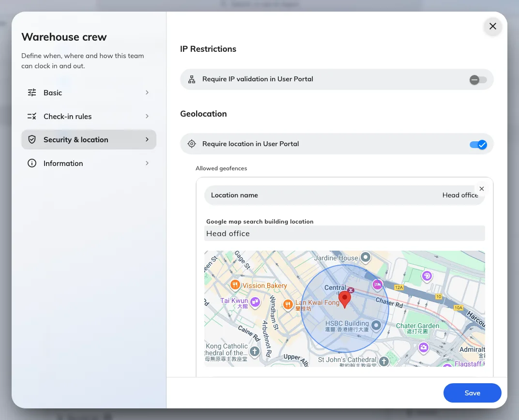Screen dimensions: 519x420
Task: Click the purple hotel marker near Chater Rd
Action: coord(377,285)
